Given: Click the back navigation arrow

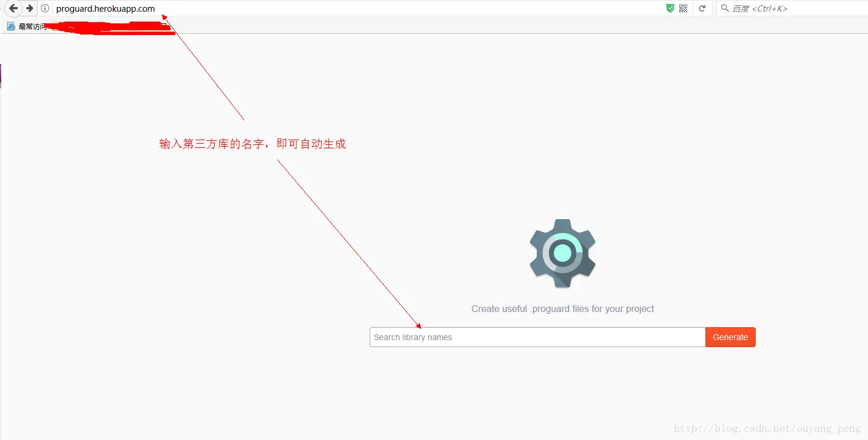Looking at the screenshot, I should click(x=13, y=8).
